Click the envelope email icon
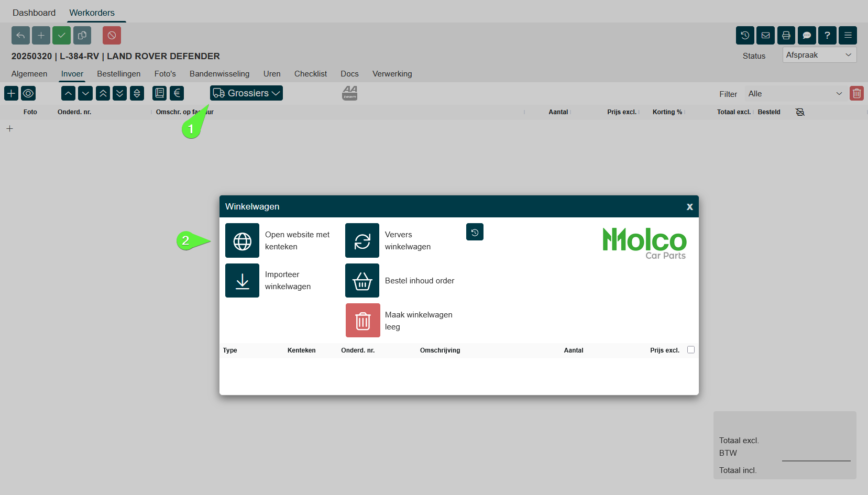The image size is (868, 495). point(765,36)
